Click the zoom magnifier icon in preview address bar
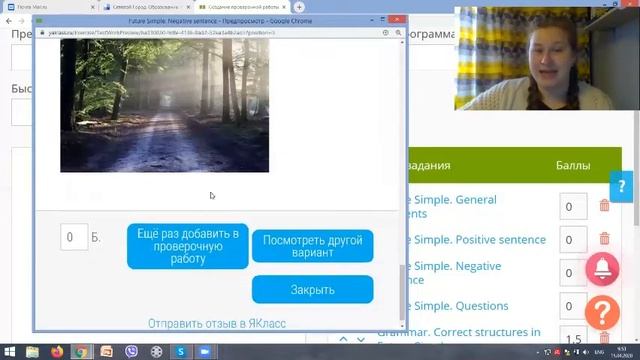The width and height of the screenshot is (640, 360). pos(398,33)
